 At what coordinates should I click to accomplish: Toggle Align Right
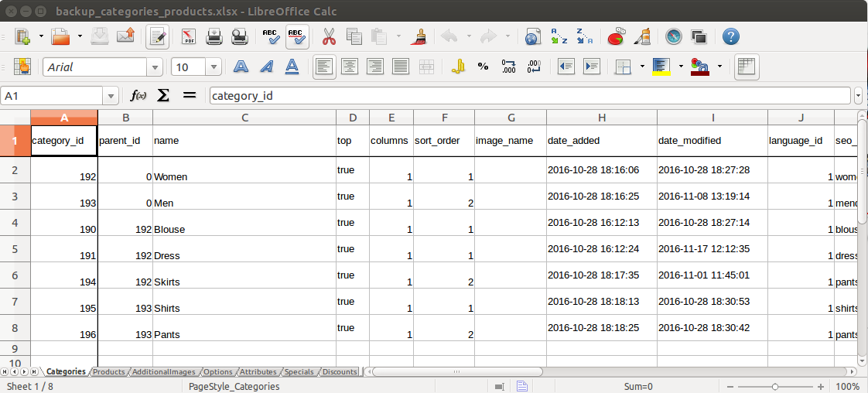tap(375, 67)
